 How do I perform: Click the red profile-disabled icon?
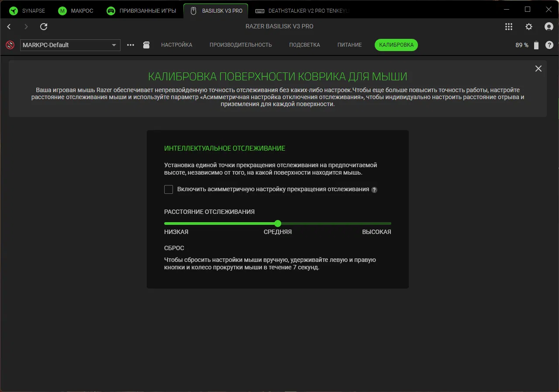(10, 45)
